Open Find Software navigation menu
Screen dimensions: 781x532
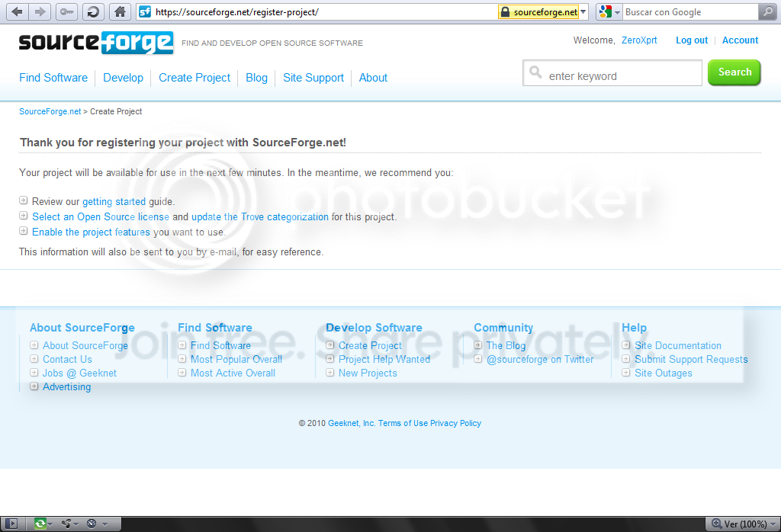53,78
